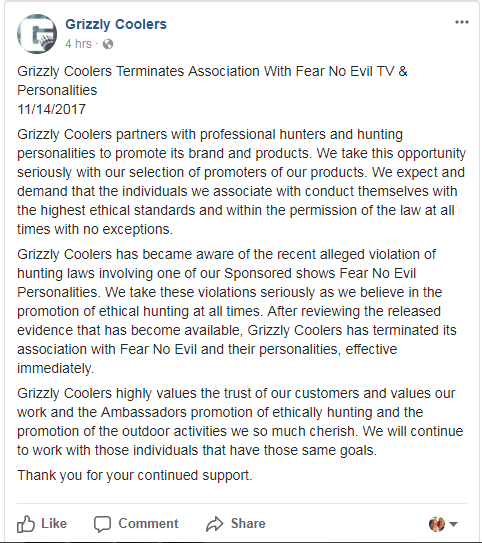Click the curved arrow Share icon
This screenshot has height=543, width=482.
coord(215,524)
